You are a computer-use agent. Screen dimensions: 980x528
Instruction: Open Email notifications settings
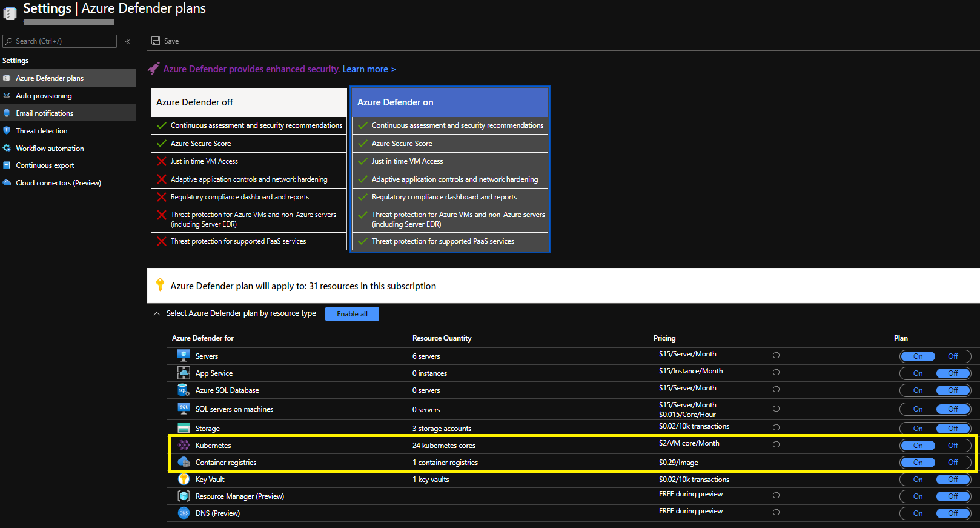pyautogui.click(x=68, y=113)
